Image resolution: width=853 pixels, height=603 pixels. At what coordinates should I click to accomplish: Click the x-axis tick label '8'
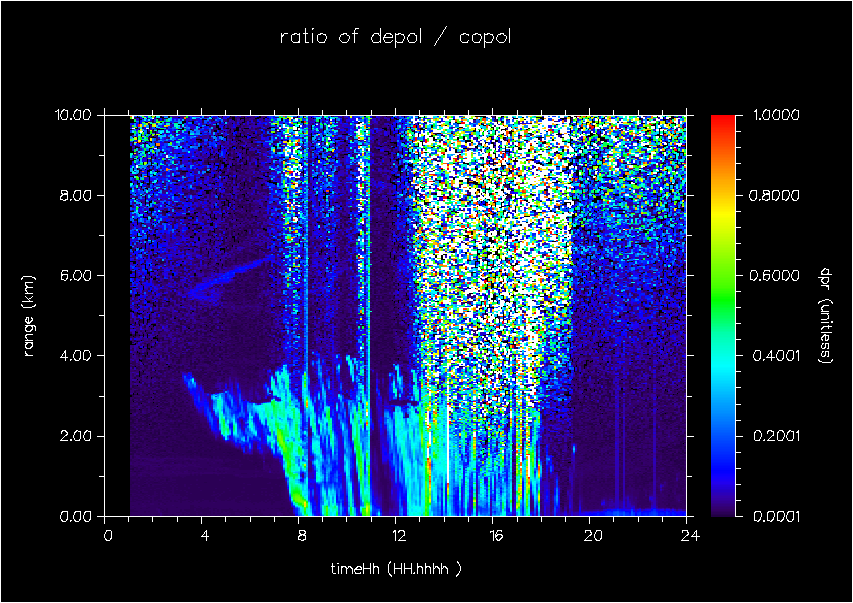point(302,536)
